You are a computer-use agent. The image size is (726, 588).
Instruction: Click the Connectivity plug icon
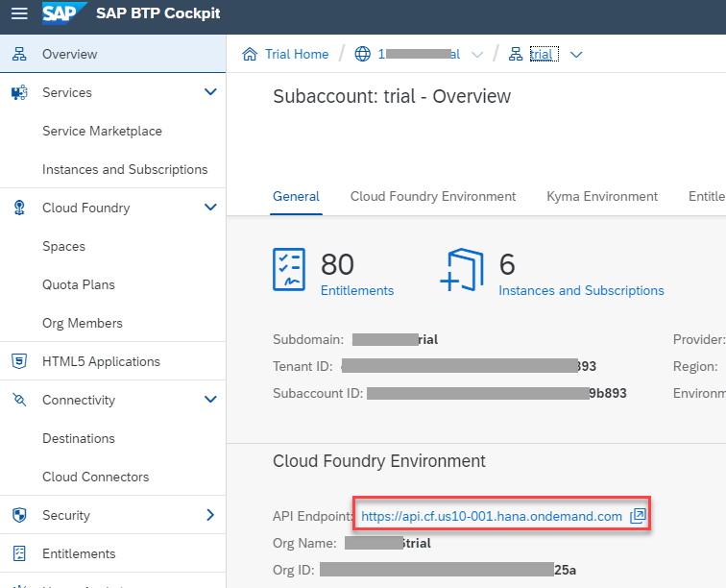click(19, 400)
